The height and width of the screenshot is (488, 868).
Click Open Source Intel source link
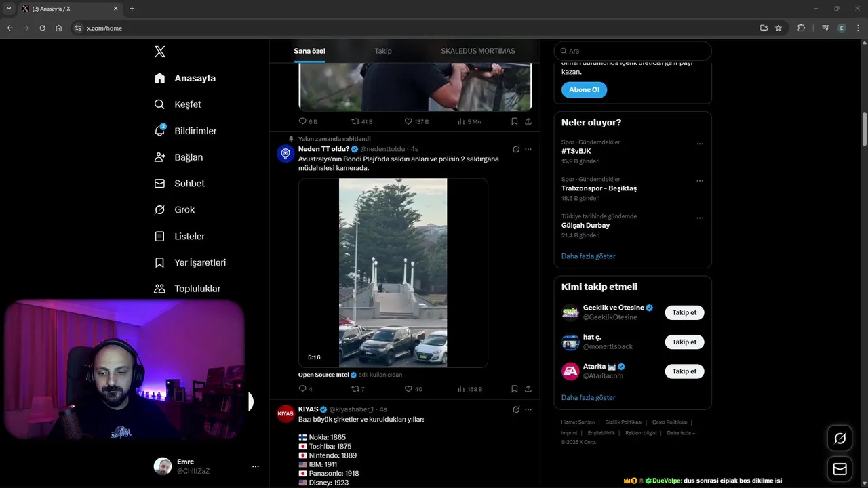click(323, 375)
